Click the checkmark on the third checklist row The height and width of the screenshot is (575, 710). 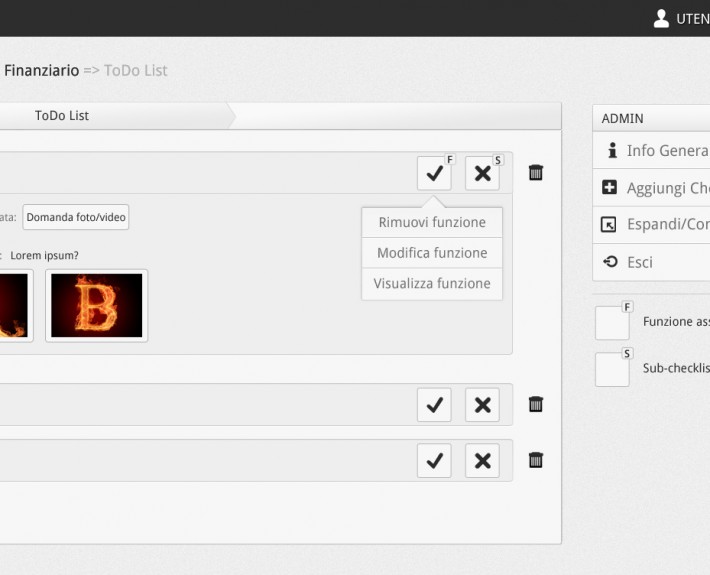point(434,461)
